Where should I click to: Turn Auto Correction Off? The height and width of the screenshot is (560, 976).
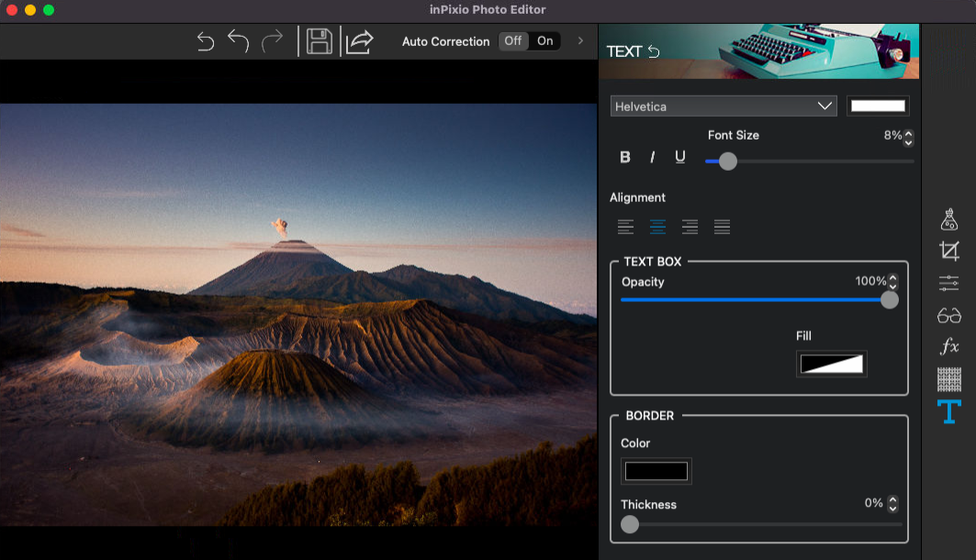(x=513, y=41)
